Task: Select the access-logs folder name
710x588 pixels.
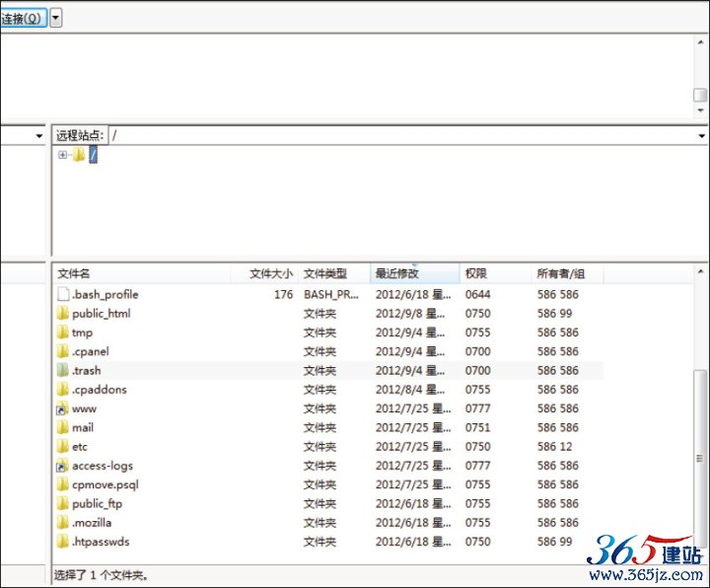Action: tap(103, 466)
